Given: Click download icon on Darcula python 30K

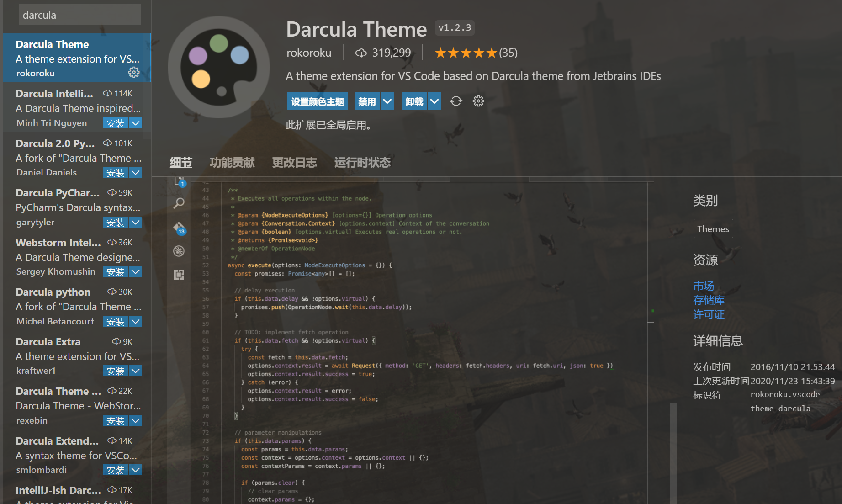Looking at the screenshot, I should pos(112,292).
